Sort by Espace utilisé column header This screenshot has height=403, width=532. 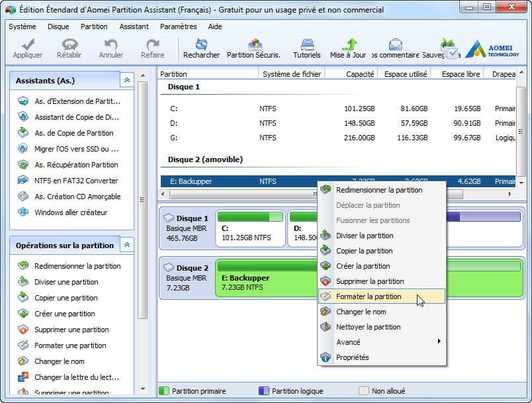click(405, 74)
